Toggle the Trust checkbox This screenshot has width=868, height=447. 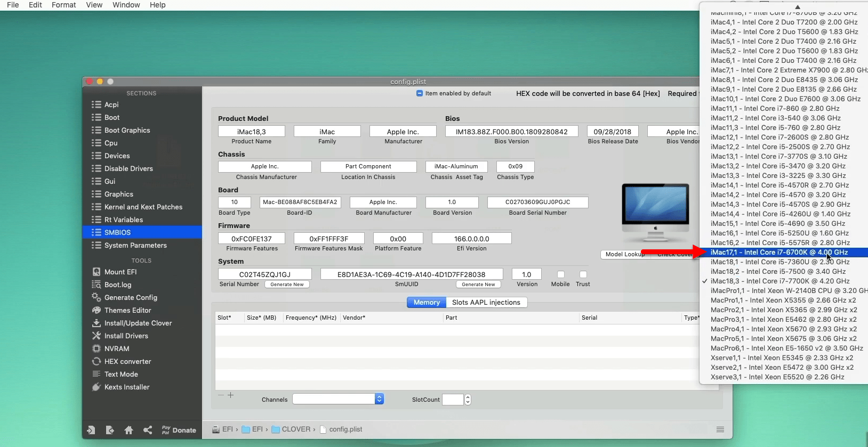[x=583, y=274]
